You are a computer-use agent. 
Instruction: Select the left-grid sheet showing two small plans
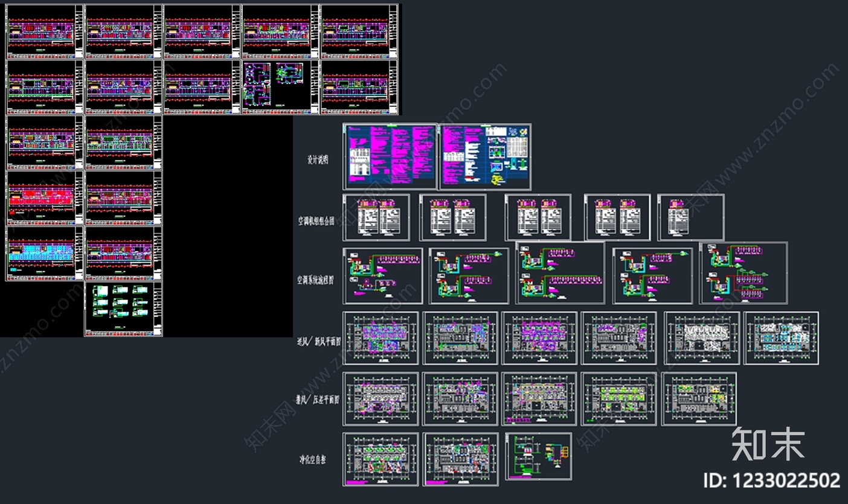280,87
